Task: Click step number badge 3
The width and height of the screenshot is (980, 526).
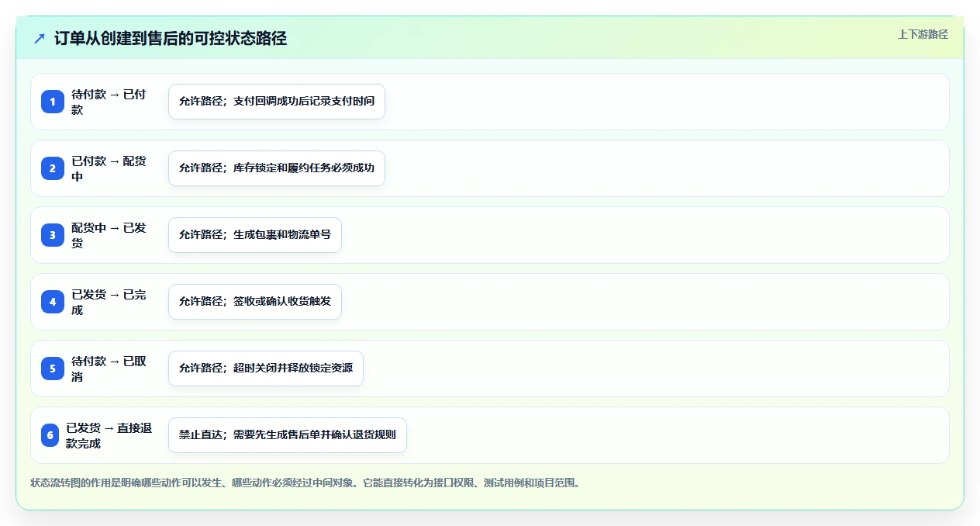Action: [53, 235]
